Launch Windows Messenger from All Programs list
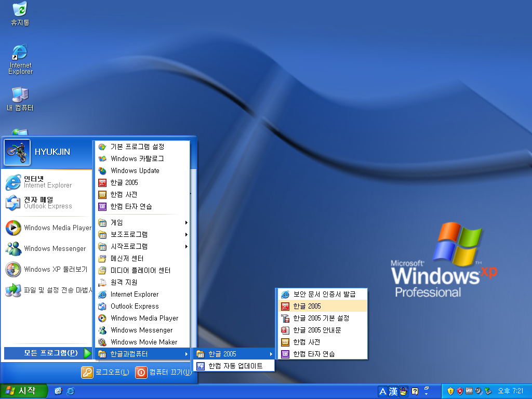Viewport: 532px width, 399px height. click(x=142, y=330)
